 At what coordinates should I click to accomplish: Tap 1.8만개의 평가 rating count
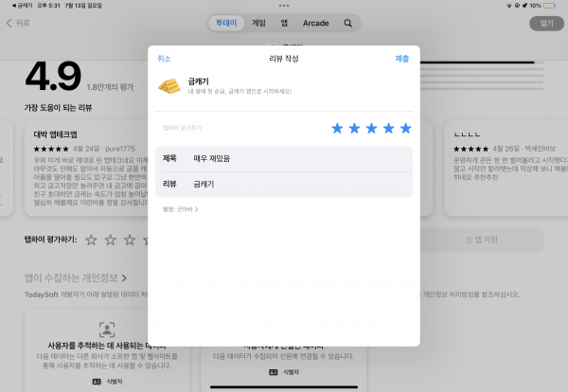point(110,87)
